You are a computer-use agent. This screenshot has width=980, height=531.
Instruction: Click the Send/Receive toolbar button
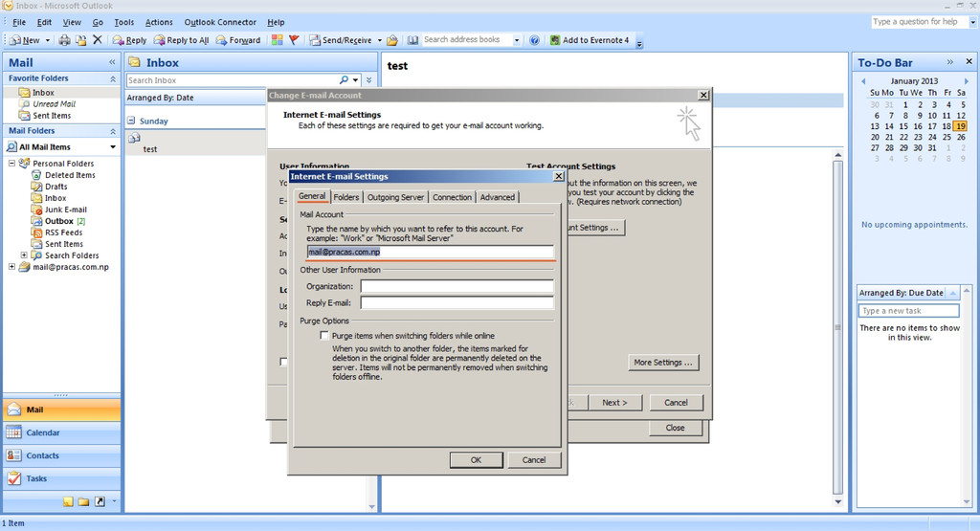(341, 40)
